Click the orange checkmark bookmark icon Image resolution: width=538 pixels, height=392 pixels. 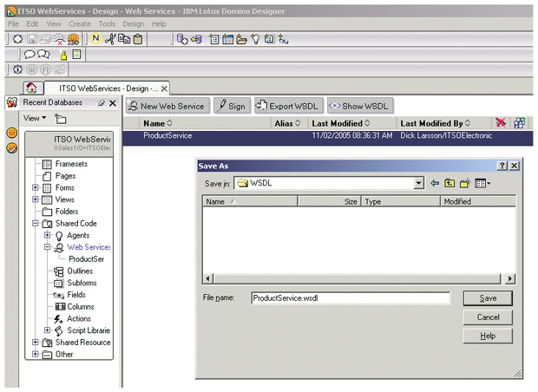pos(12,148)
